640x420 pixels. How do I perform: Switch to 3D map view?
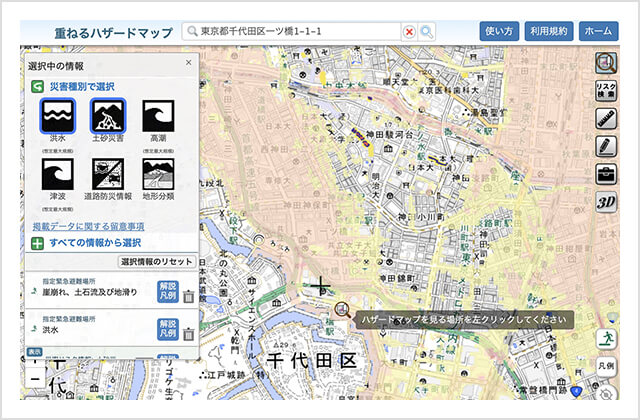pos(606,202)
